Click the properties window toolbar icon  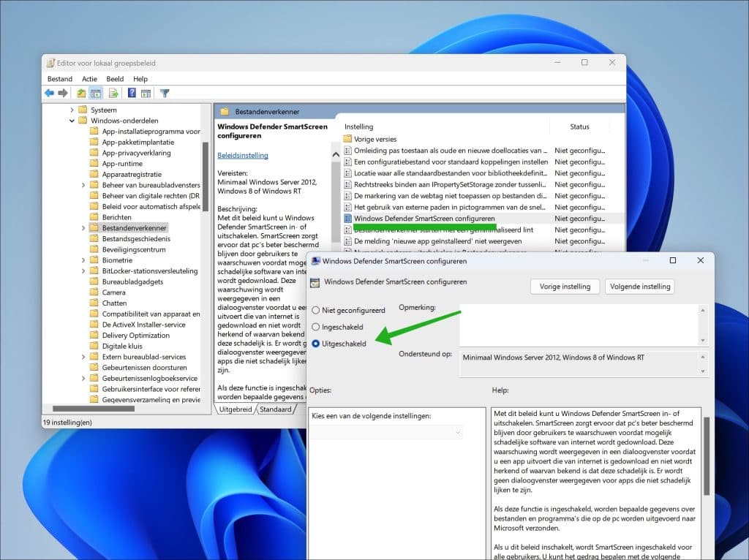point(145,92)
